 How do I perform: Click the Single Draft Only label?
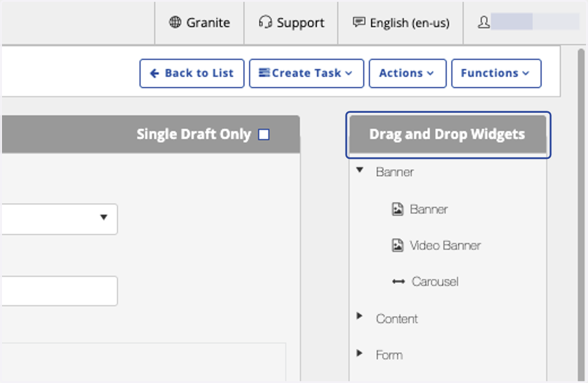coord(194,134)
